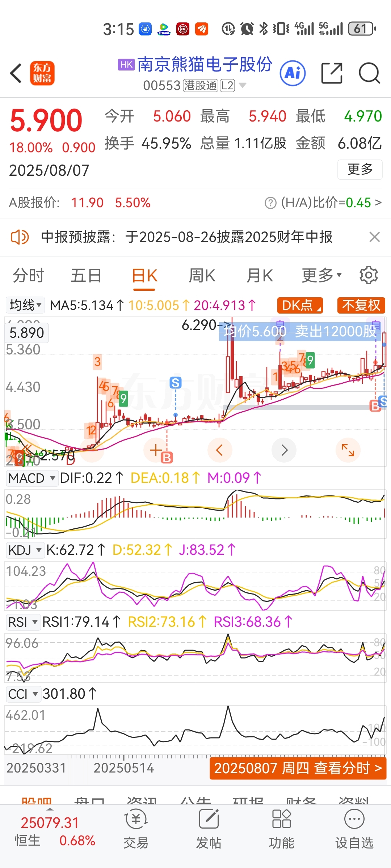Tap the back arrow icon
The height and width of the screenshot is (868, 391).
(x=16, y=73)
